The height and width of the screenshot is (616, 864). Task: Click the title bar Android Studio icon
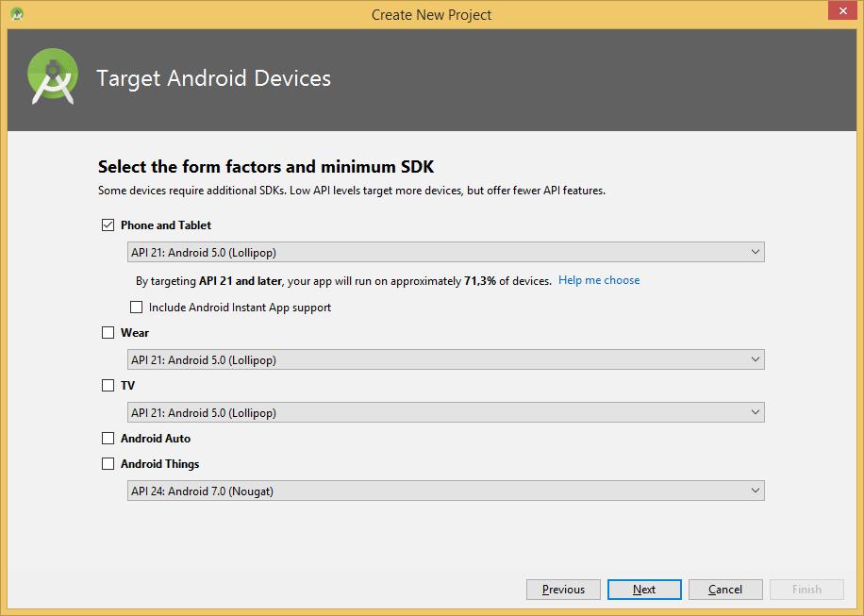17,14
